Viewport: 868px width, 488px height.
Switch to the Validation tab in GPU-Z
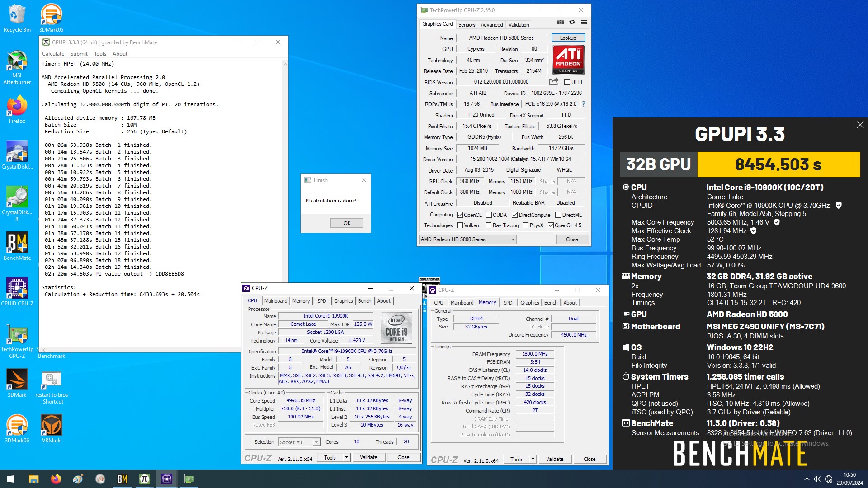(x=519, y=25)
